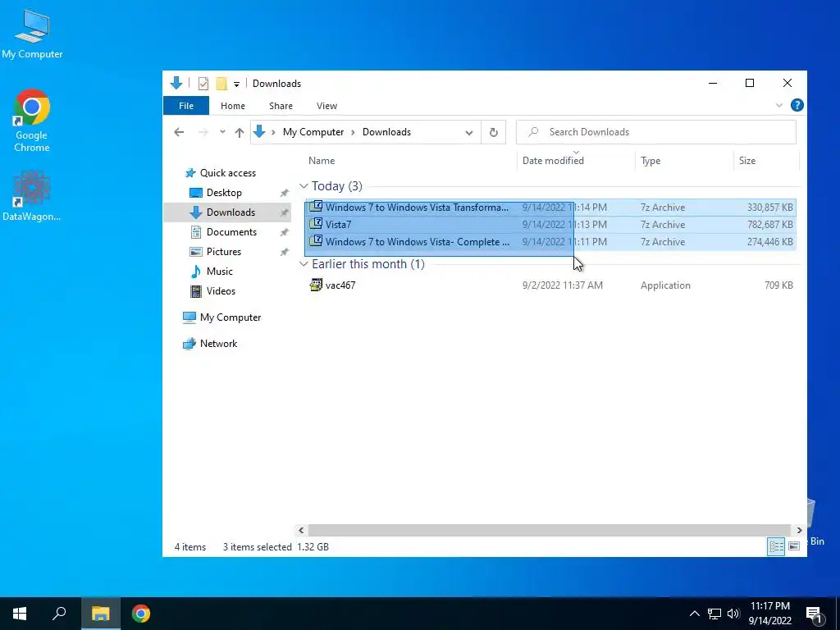The height and width of the screenshot is (630, 840).
Task: Switch to the Home ribbon tab
Action: click(x=232, y=106)
